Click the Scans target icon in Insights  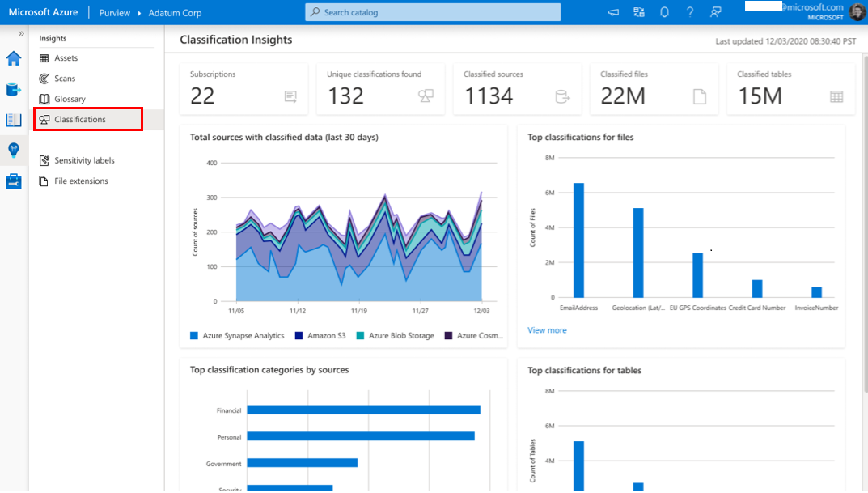click(x=65, y=78)
